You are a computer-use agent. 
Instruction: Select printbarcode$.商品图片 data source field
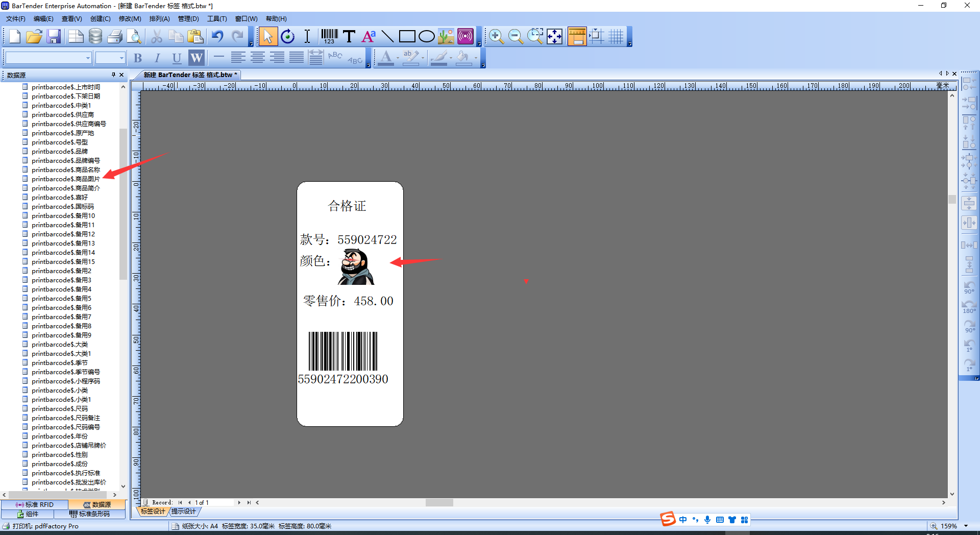pos(66,179)
